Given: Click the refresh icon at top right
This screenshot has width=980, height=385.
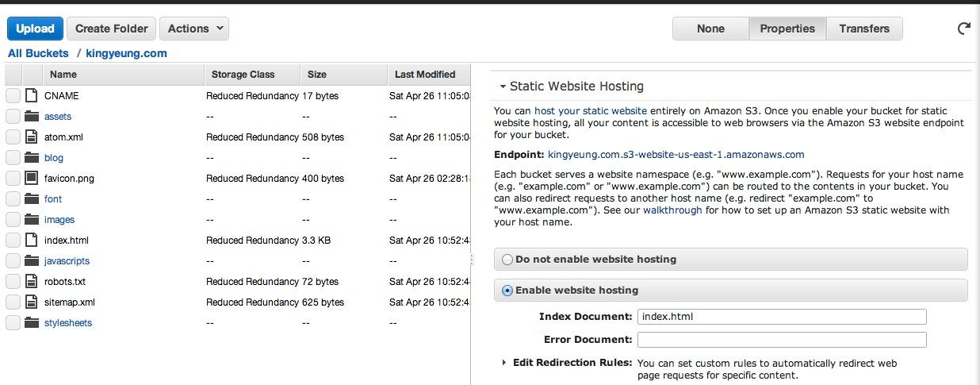Looking at the screenshot, I should click(x=964, y=29).
